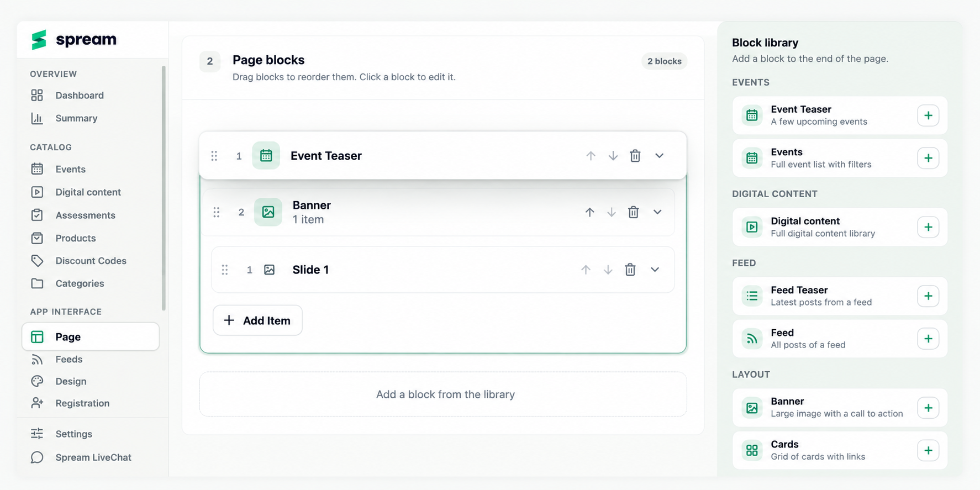Viewport: 980px width, 490px height.
Task: Grab the Slide 1 drag handle
Action: (x=225, y=270)
